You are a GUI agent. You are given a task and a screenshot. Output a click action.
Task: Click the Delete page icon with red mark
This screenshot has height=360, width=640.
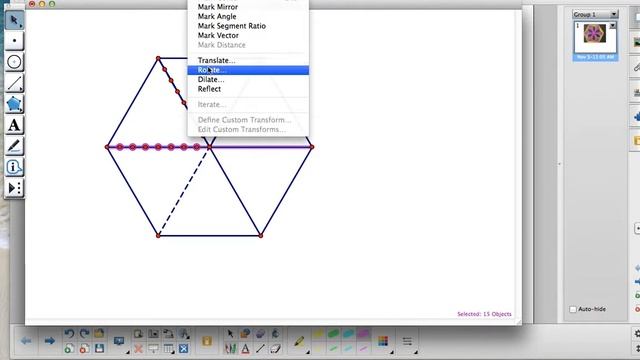[x=84, y=349]
